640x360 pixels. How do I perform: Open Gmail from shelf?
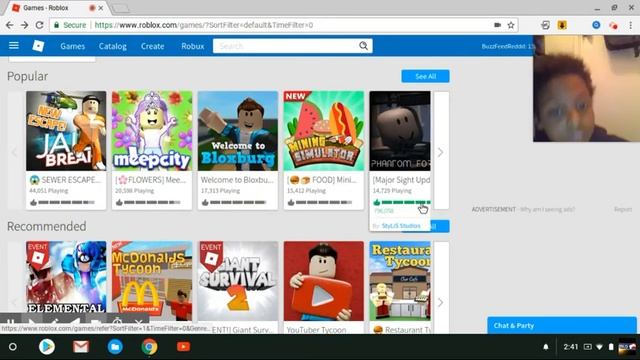coord(81,347)
